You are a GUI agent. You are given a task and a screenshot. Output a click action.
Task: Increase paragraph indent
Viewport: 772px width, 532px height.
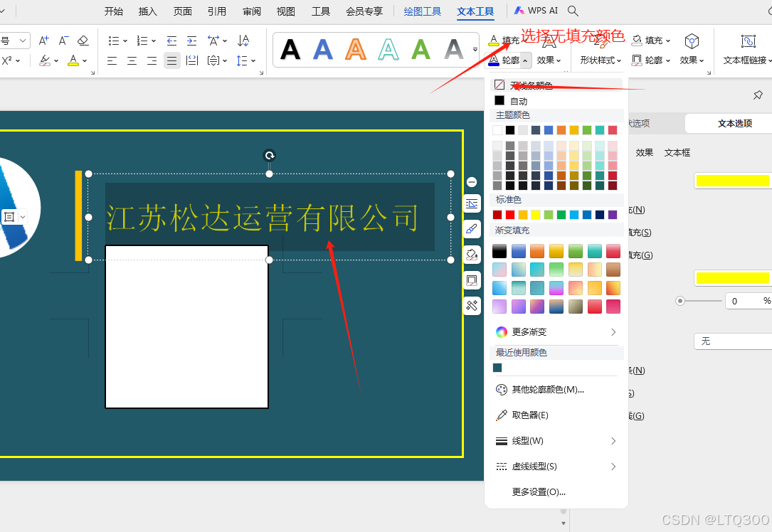(191, 41)
